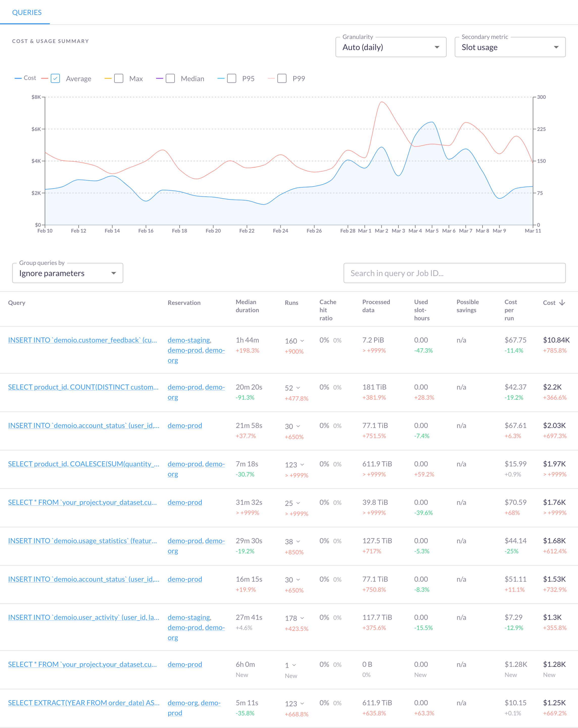This screenshot has height=728, width=578.
Task: Open the SELECT * FROM your_project query link
Action: [x=82, y=502]
